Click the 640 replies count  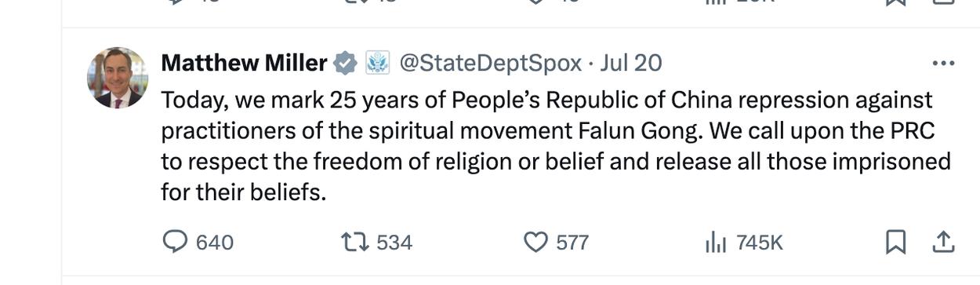215,243
